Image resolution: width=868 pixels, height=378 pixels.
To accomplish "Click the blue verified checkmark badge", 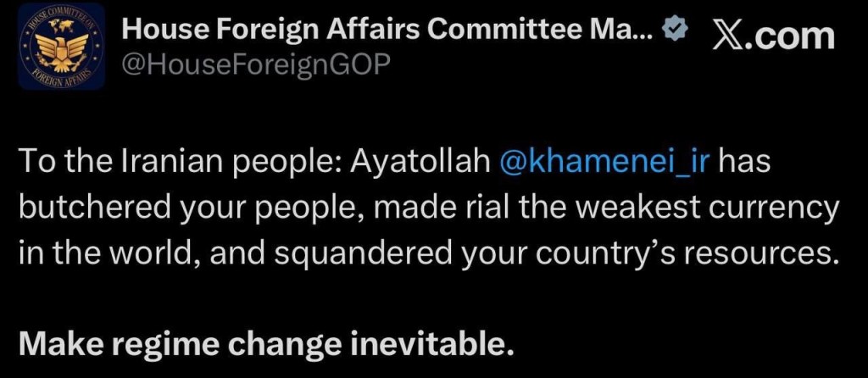I will 674,31.
